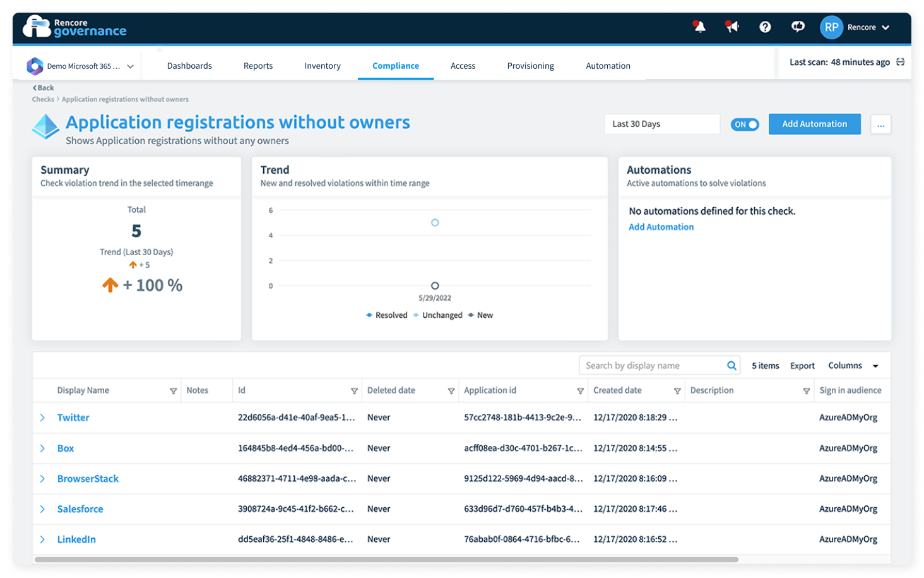Filter the Description column
Viewport: 924px width, 578px height.
[x=806, y=391]
